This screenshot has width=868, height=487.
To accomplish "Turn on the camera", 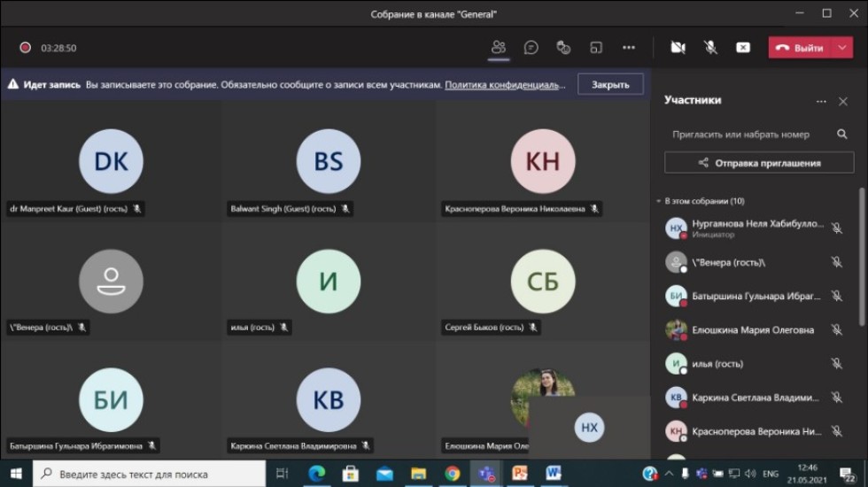I will coord(678,48).
